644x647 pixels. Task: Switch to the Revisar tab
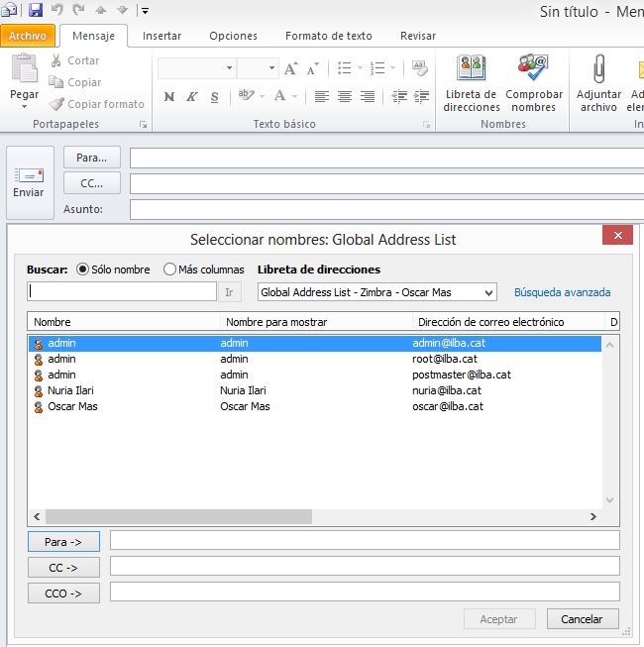(x=418, y=36)
